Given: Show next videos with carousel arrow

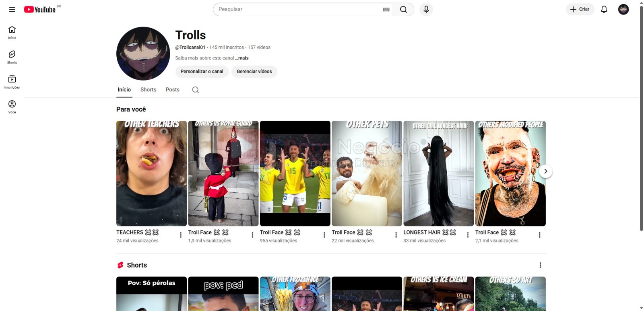Looking at the screenshot, I should click(x=545, y=171).
